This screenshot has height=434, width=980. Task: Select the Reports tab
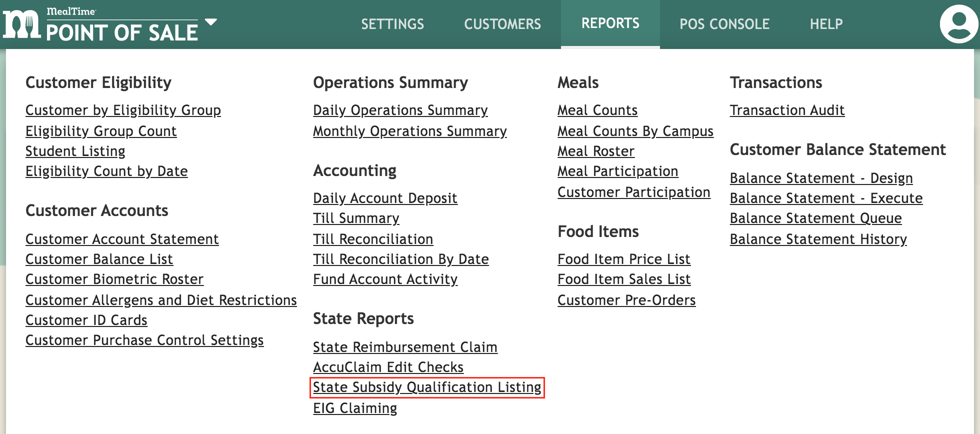610,23
